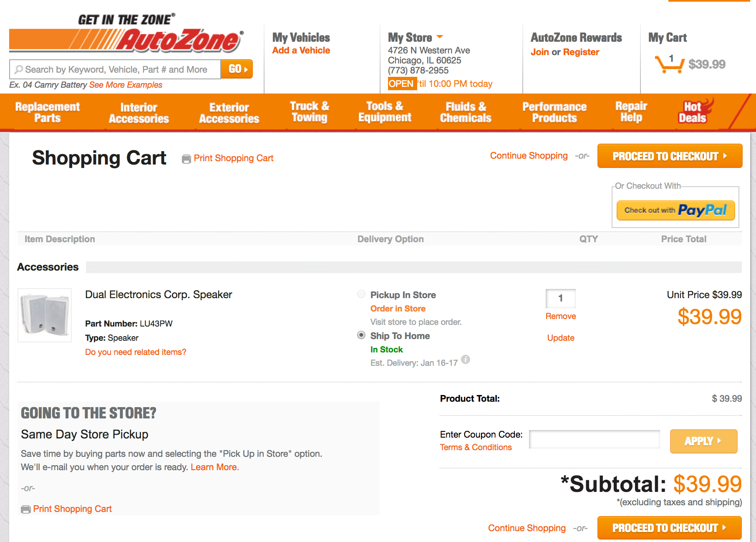Open the Fluids & Chemicals menu
The width and height of the screenshot is (756, 542).
[x=466, y=112]
